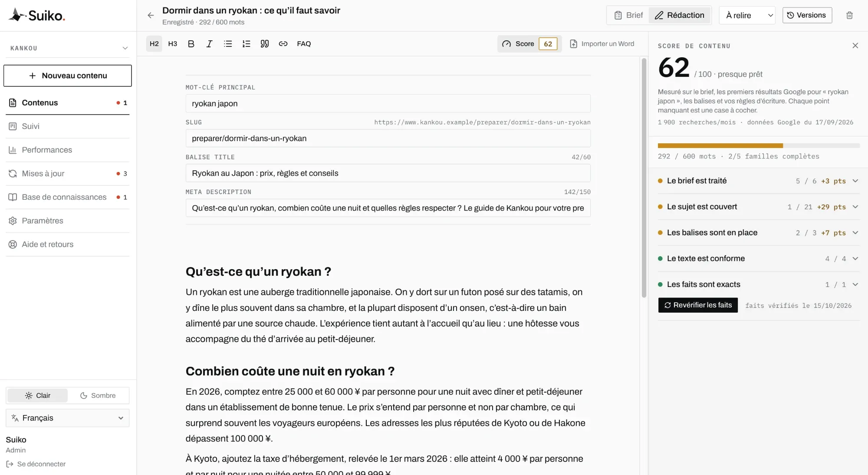This screenshot has height=475, width=868.
Task: Click the Balise title input field
Action: pyautogui.click(x=388, y=173)
